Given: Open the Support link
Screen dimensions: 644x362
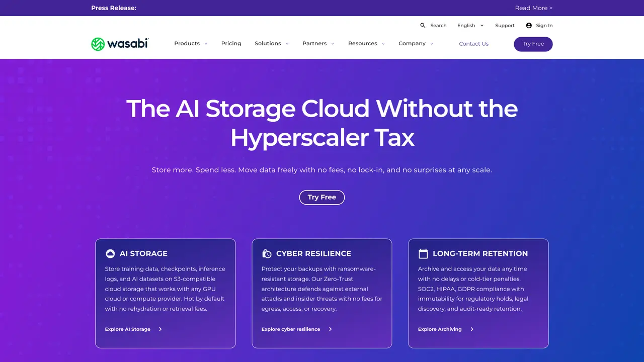Looking at the screenshot, I should click(x=505, y=26).
